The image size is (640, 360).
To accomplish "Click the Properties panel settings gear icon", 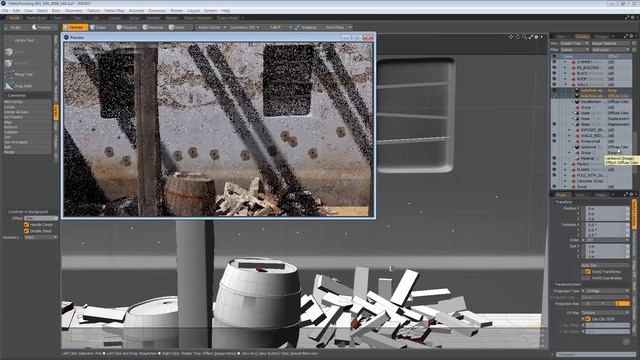I will [x=631, y=195].
